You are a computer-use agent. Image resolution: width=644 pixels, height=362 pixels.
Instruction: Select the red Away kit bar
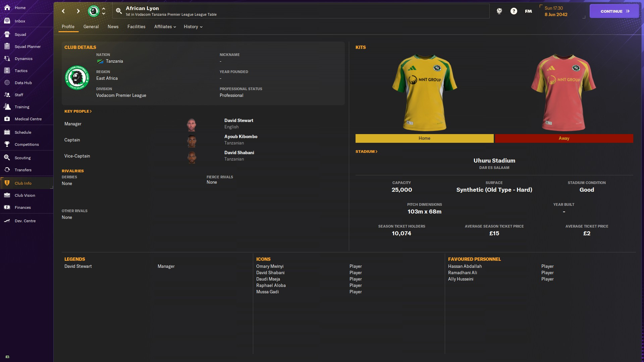[564, 138]
